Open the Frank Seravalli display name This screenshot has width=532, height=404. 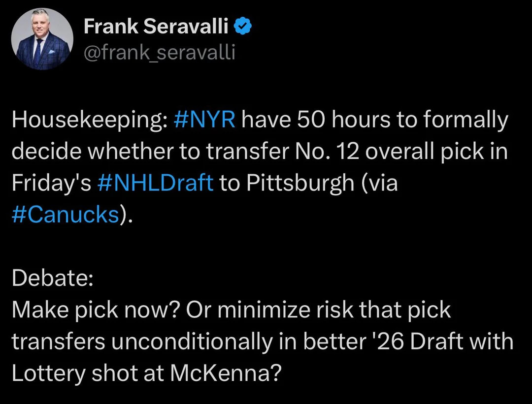pyautogui.click(x=156, y=26)
